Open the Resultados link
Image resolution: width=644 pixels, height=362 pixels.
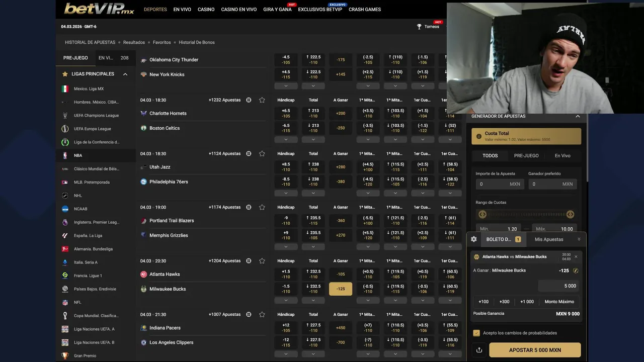pos(134,43)
